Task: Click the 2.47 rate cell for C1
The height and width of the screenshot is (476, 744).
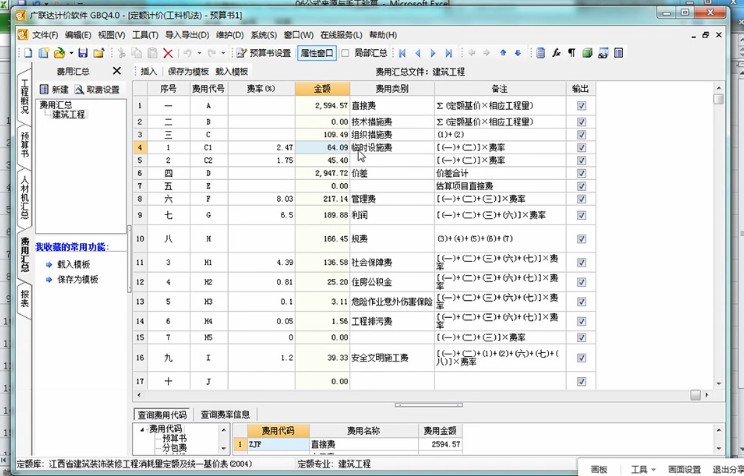Action: point(261,148)
